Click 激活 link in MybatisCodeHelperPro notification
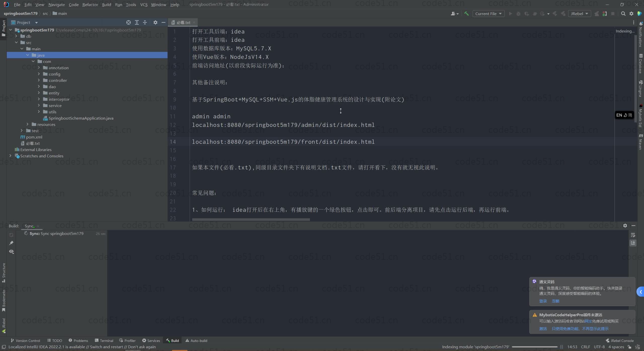Image resolution: width=644 pixels, height=351 pixels. coord(543,329)
